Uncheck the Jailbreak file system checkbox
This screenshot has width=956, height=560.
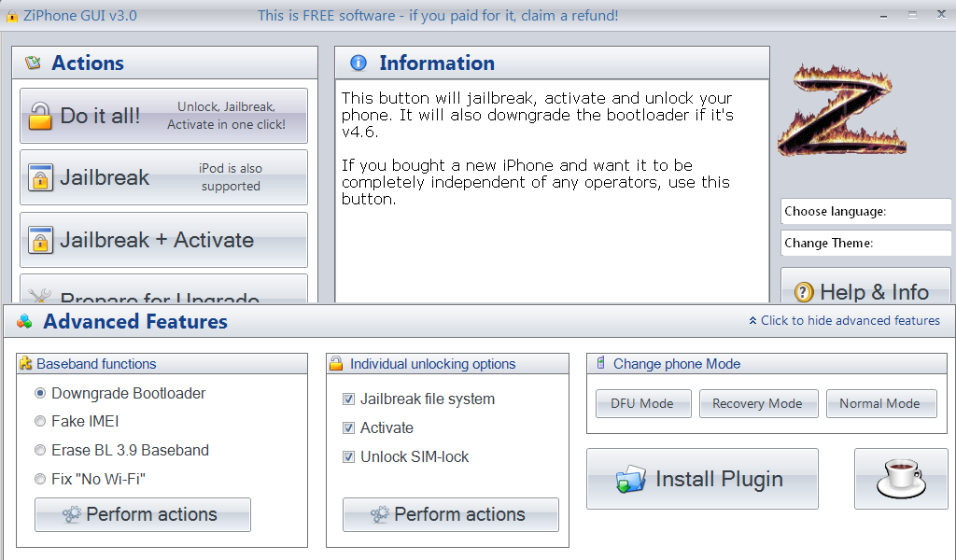coord(349,399)
